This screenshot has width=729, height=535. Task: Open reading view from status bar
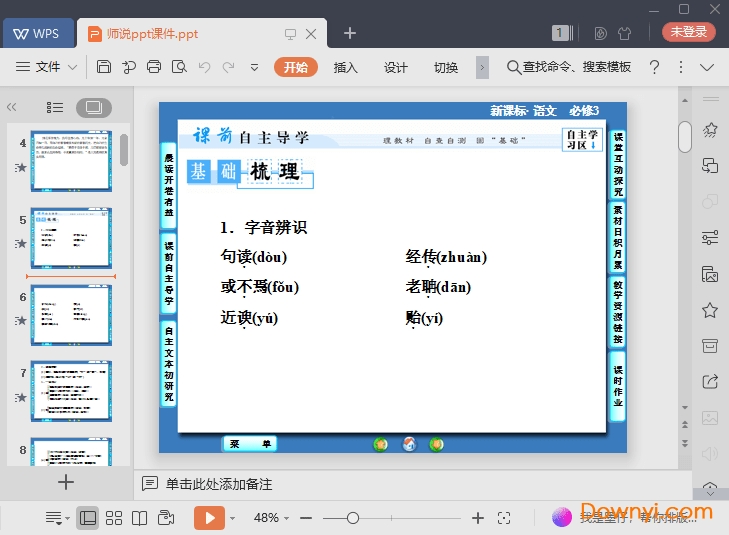[140, 518]
